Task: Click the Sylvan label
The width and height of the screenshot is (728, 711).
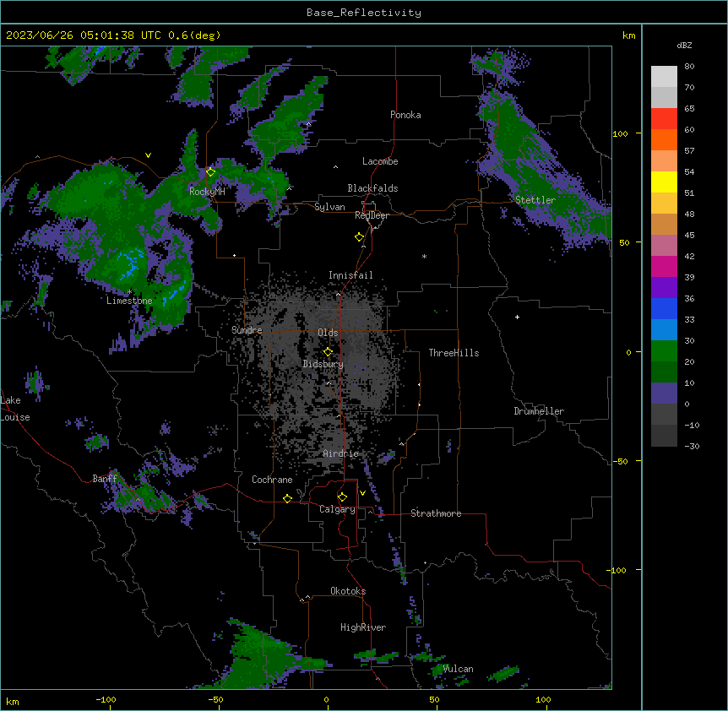Action: 329,207
